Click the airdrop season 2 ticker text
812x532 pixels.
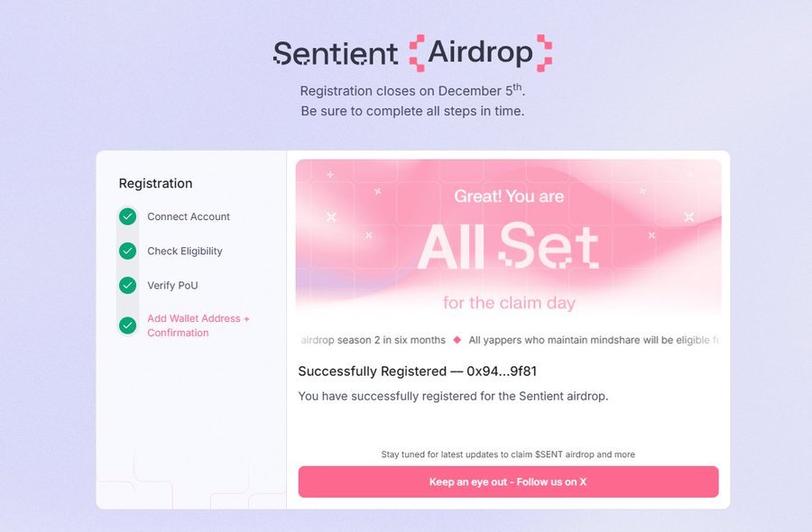pyautogui.click(x=374, y=340)
